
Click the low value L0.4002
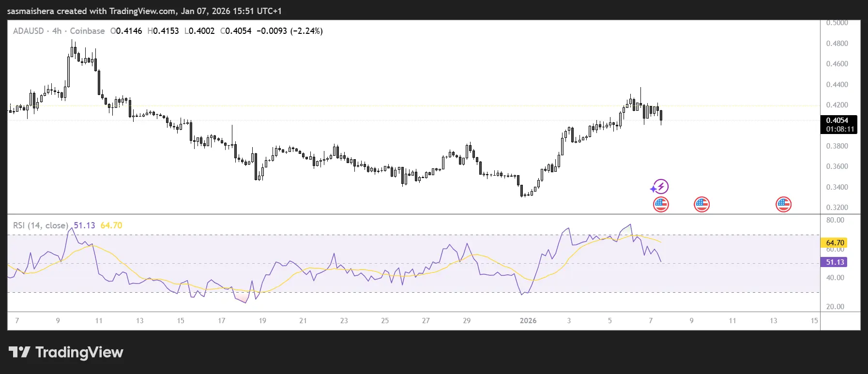tap(199, 31)
